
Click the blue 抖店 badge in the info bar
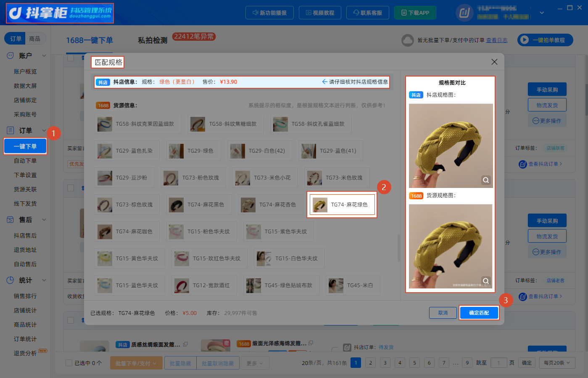click(x=103, y=82)
